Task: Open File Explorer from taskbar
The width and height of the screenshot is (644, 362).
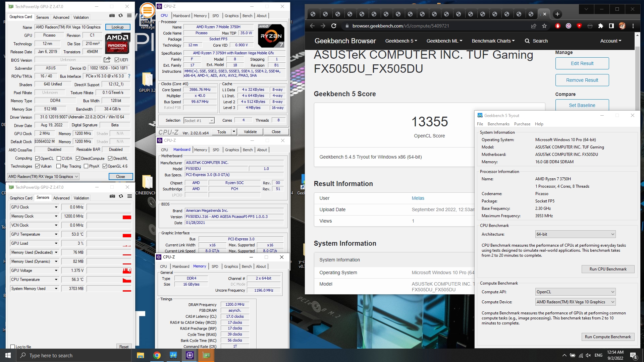Action: [x=141, y=355]
